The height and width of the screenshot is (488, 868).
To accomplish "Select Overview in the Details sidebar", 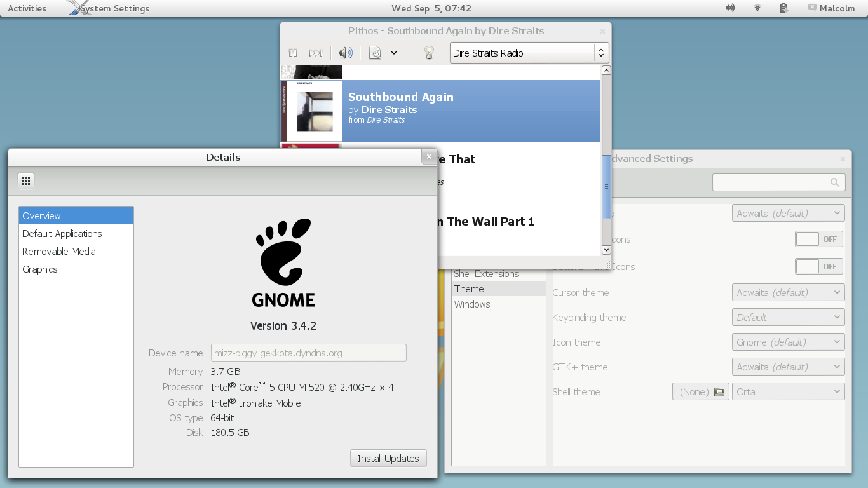I will (x=76, y=215).
